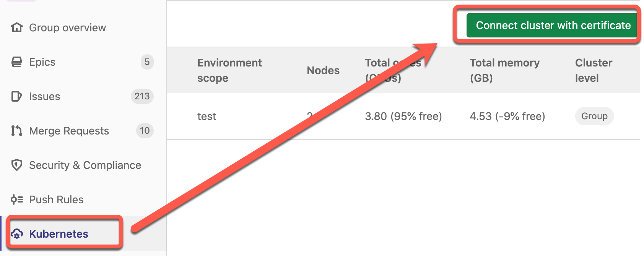The width and height of the screenshot is (644, 256).
Task: Navigate to Merge Requests text label
Action: coord(69,131)
